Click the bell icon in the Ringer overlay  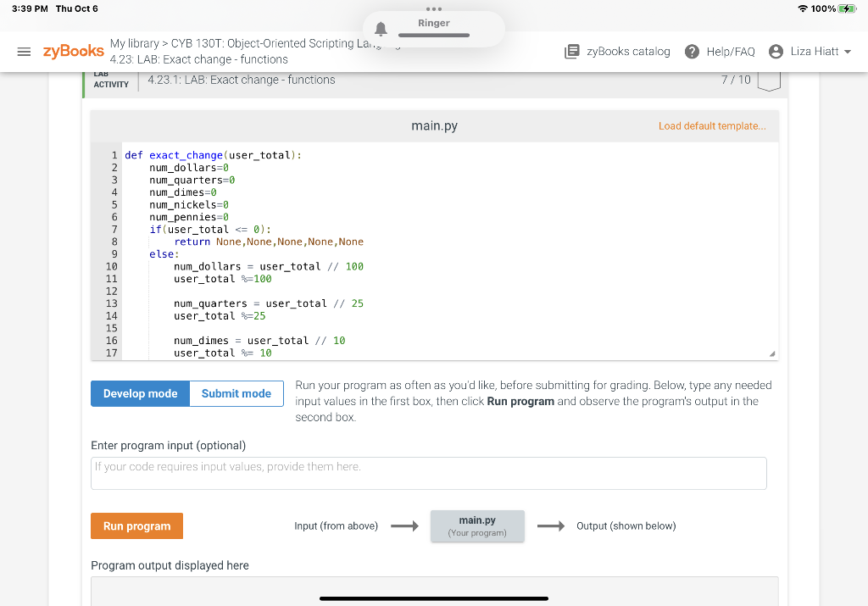point(381,28)
